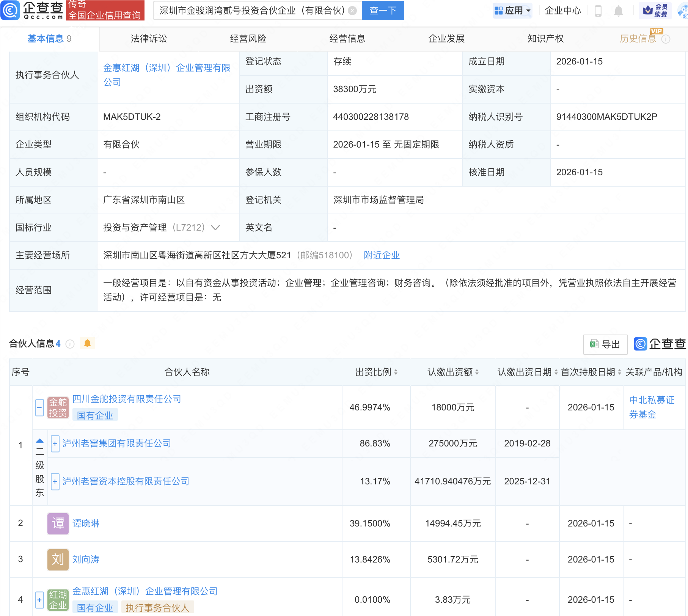Switch to the 法律诉讼 tab
The width and height of the screenshot is (688, 616).
click(149, 39)
